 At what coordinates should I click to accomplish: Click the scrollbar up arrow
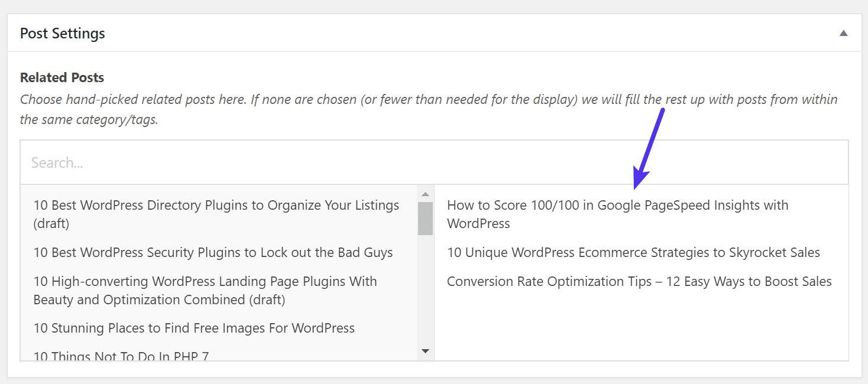[425, 193]
